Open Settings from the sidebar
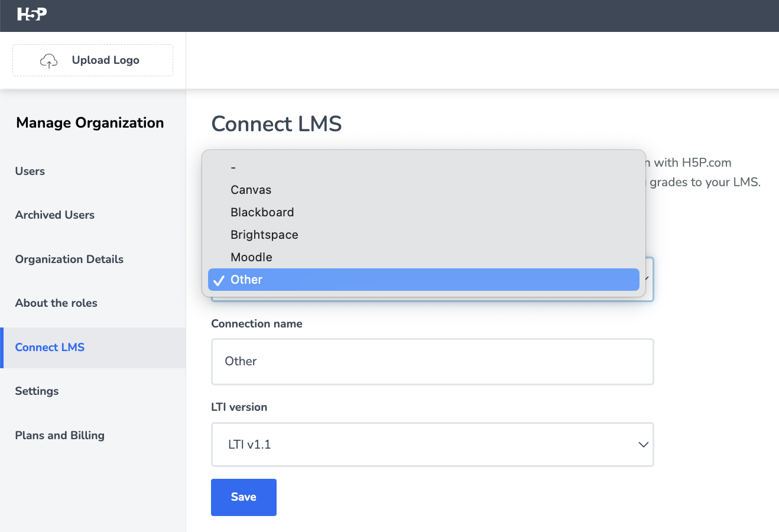Viewport: 779px width, 532px height. pos(37,391)
